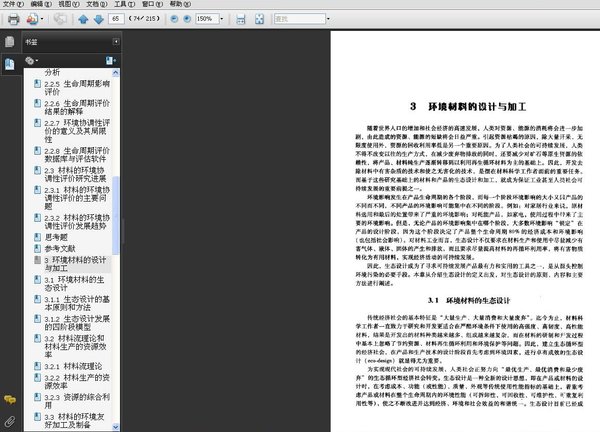The width and height of the screenshot is (600, 432).
Task: Click the zoom in plus button
Action: pos(187,19)
